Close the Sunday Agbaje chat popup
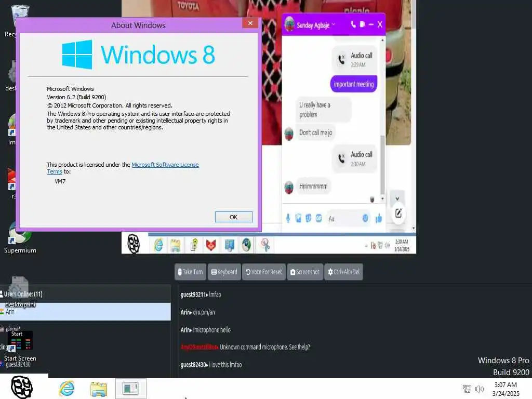 380,24
